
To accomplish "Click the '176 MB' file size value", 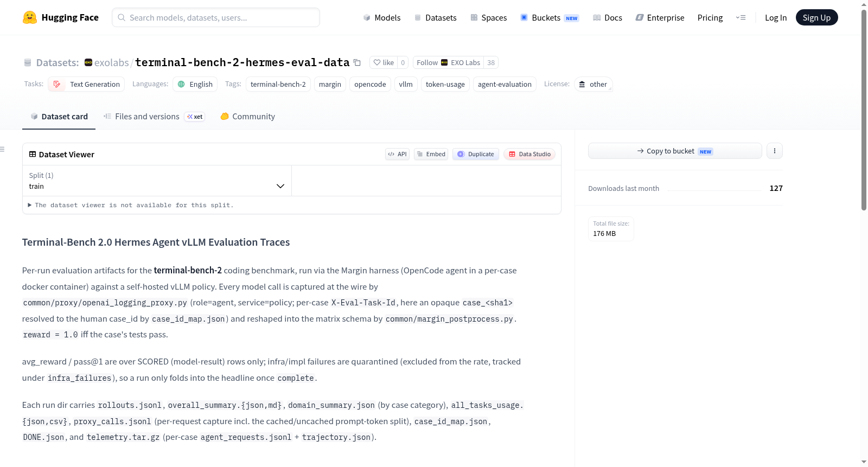I will point(604,234).
